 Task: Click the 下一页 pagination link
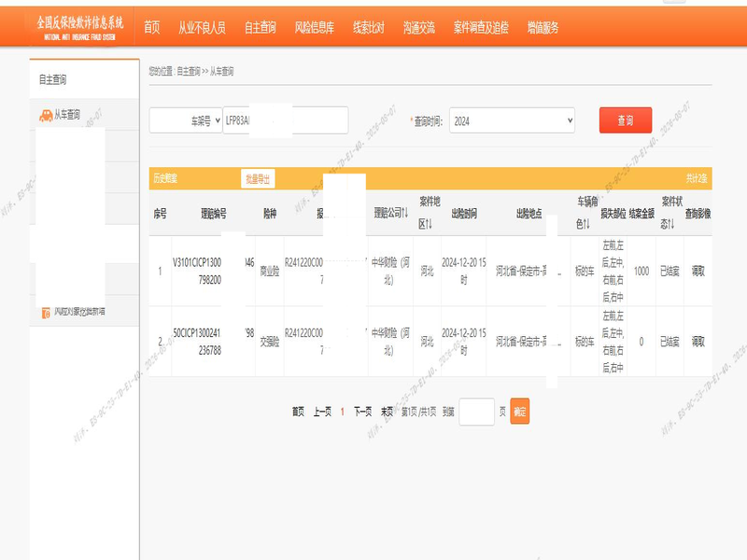pyautogui.click(x=363, y=412)
